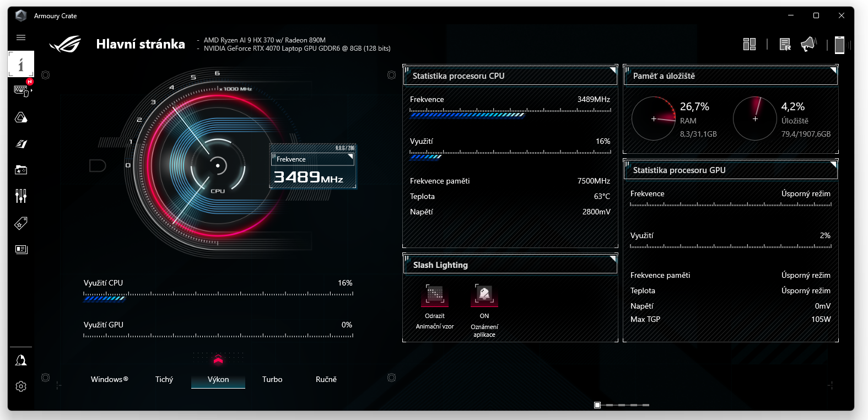Select the Výkon operating mode
The height and width of the screenshot is (420, 868).
click(x=218, y=379)
